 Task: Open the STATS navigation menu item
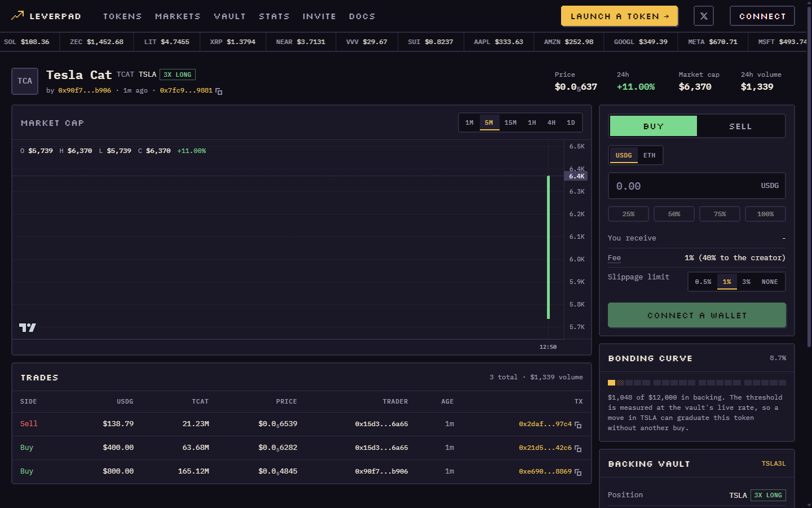click(x=274, y=16)
